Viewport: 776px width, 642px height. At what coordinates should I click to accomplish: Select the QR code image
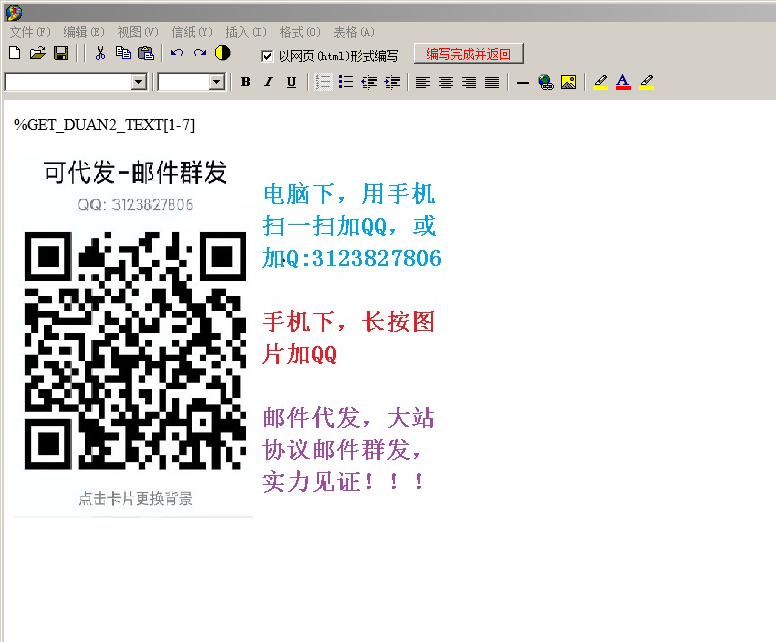coord(135,350)
